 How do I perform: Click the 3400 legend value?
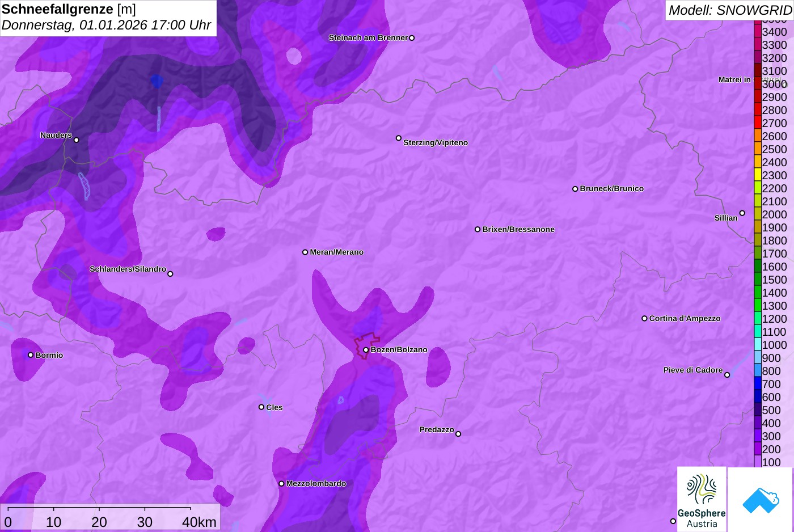(x=775, y=32)
